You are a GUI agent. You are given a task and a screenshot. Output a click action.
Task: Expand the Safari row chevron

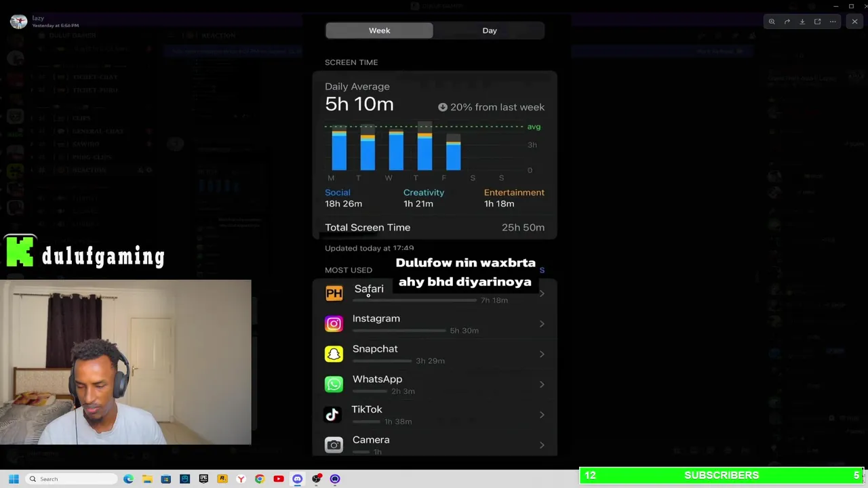coord(542,293)
